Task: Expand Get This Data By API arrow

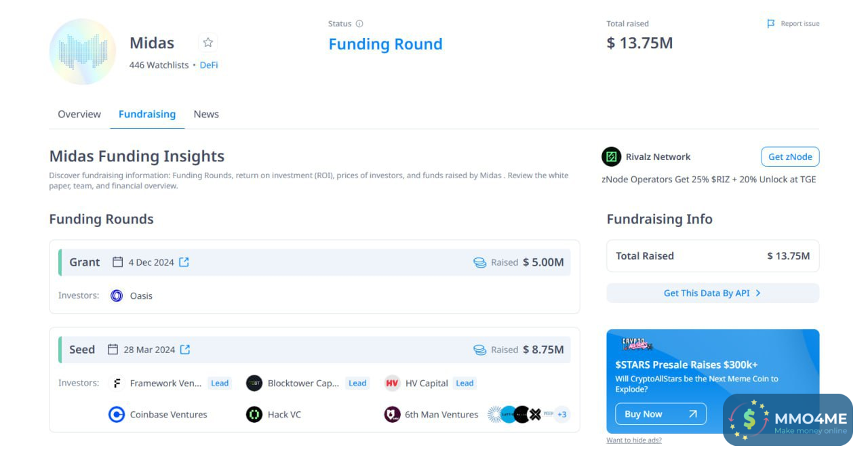Action: [758, 293]
